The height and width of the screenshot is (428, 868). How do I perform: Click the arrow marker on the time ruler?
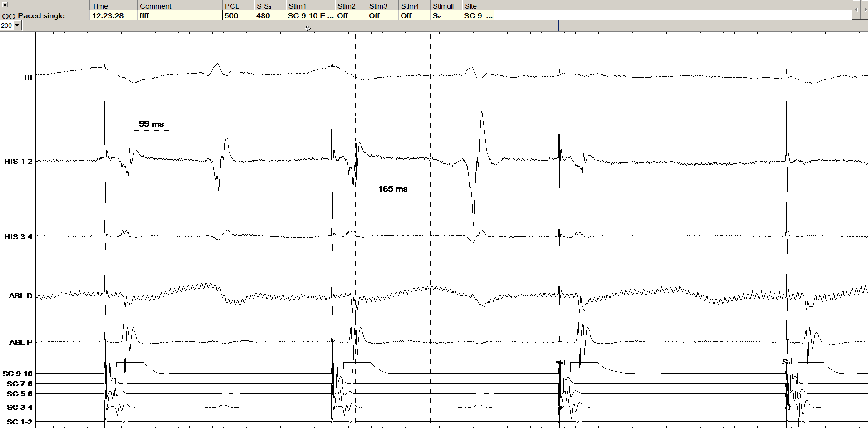click(x=308, y=29)
